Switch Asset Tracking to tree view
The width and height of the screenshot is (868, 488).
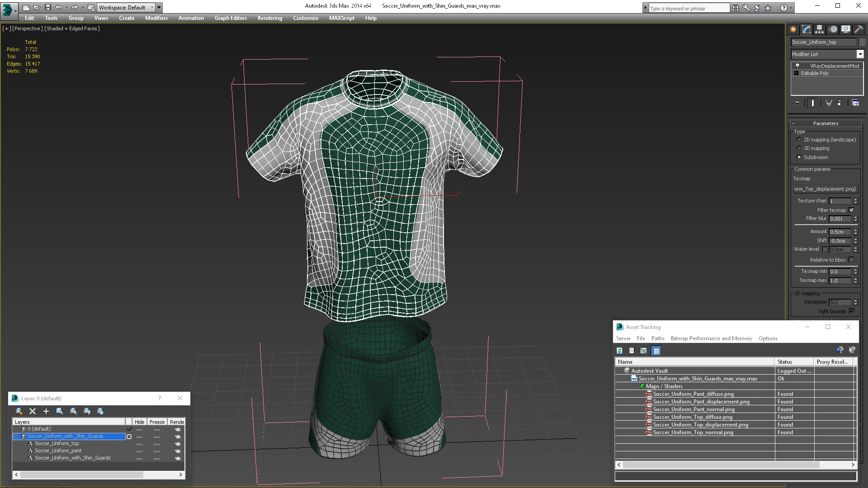[x=644, y=351]
